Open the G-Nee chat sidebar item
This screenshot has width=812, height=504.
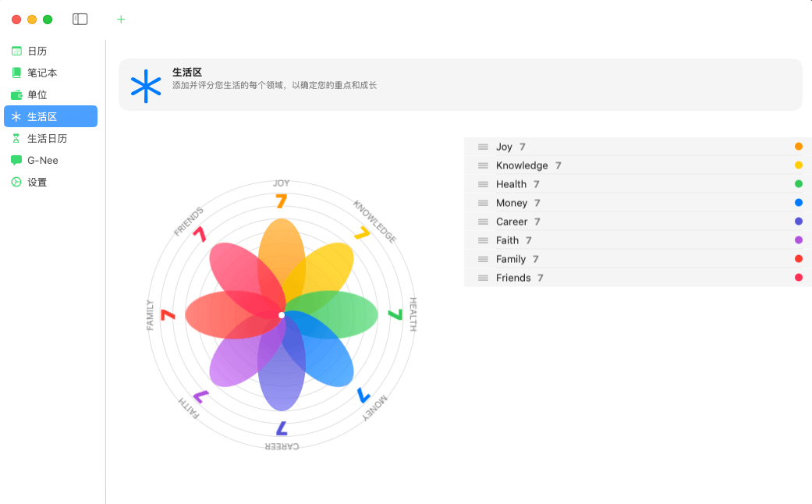pyautogui.click(x=42, y=160)
